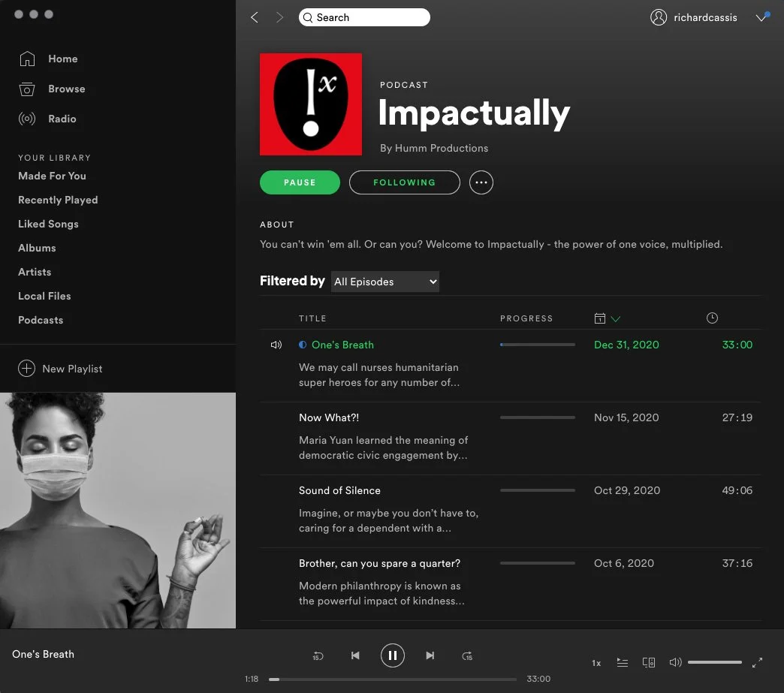Click into the Search field
Image resolution: width=784 pixels, height=693 pixels.
click(x=364, y=17)
